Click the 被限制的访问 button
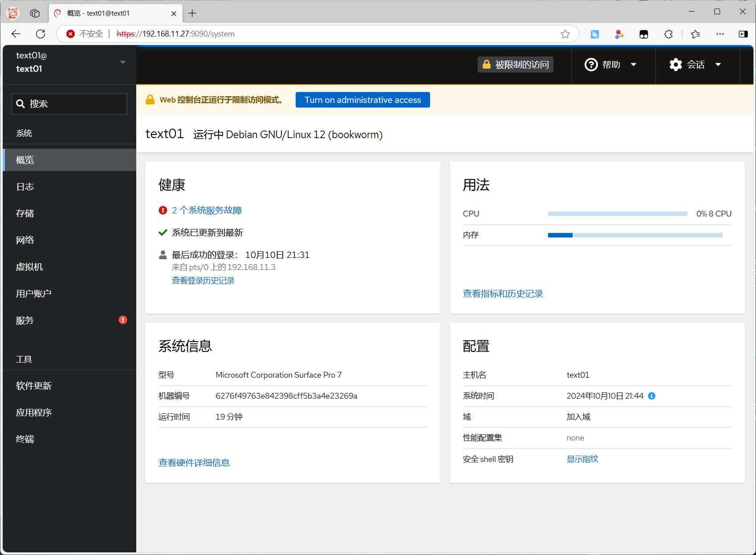 (516, 65)
